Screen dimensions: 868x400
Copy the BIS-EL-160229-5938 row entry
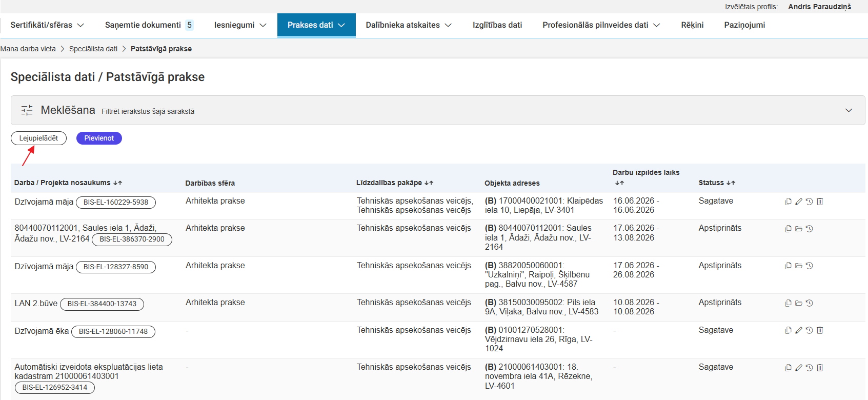pos(788,202)
